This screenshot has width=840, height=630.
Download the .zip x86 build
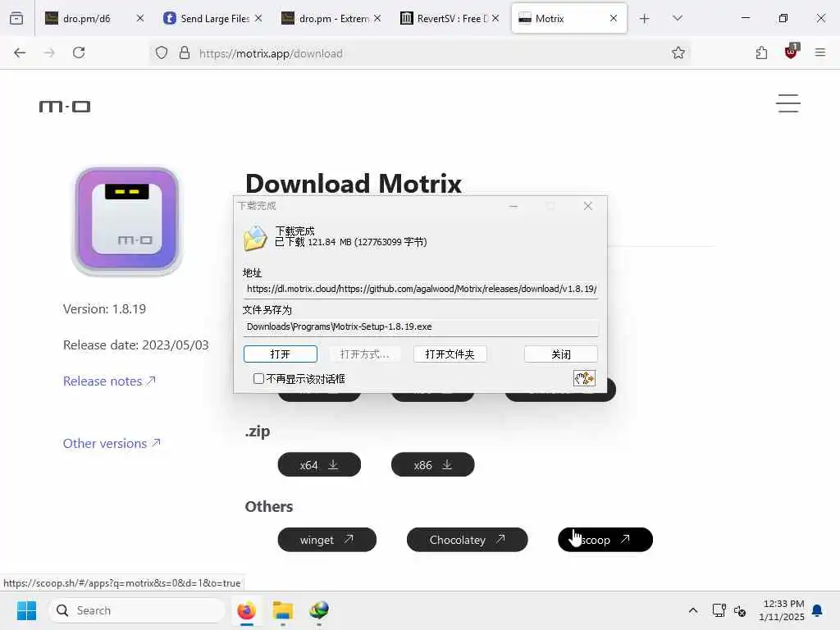[433, 464]
